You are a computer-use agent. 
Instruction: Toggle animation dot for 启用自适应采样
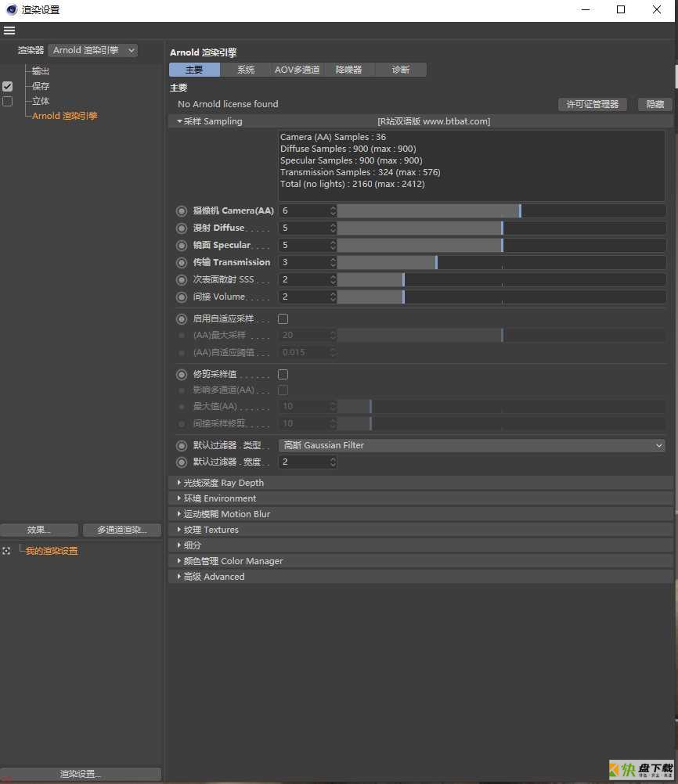point(182,318)
